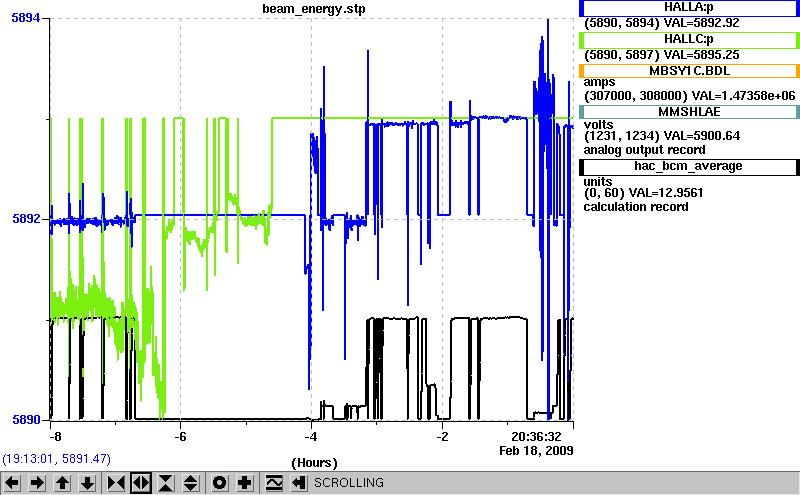Select the MBSY1C.BDL curve legend entry

689,71
